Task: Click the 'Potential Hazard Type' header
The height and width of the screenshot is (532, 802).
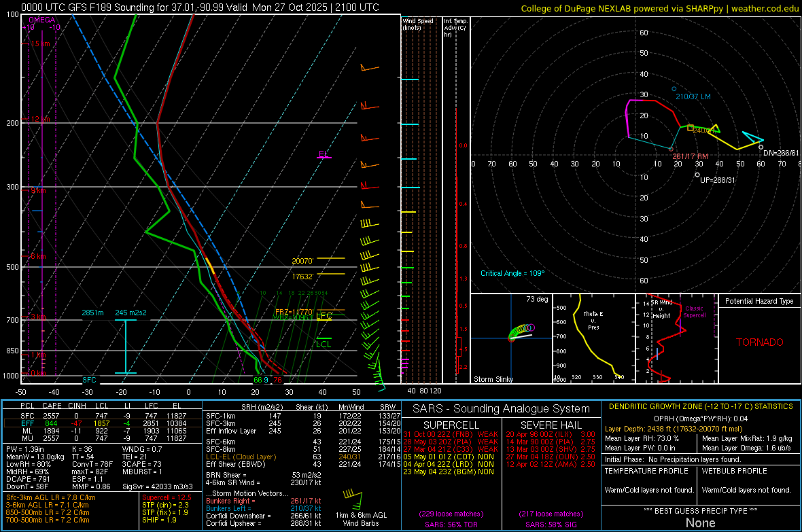Action: click(759, 301)
